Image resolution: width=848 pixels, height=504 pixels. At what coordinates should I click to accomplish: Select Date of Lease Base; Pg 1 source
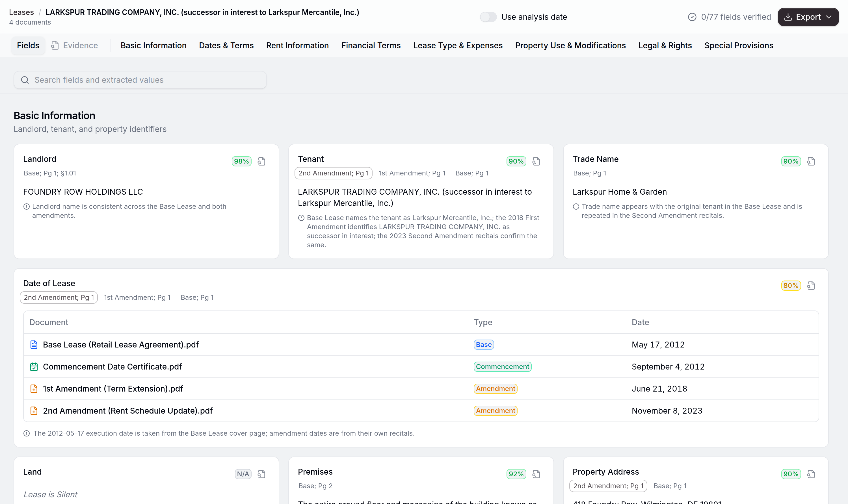tap(197, 297)
